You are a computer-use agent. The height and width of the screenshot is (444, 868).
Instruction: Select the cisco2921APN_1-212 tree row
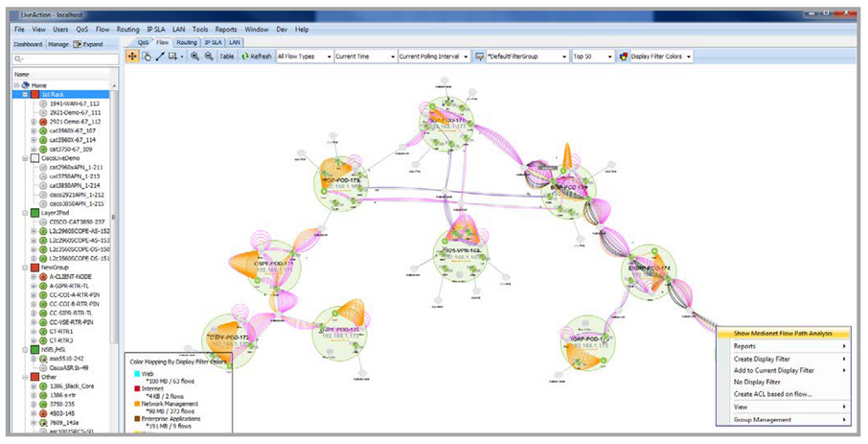(x=77, y=195)
